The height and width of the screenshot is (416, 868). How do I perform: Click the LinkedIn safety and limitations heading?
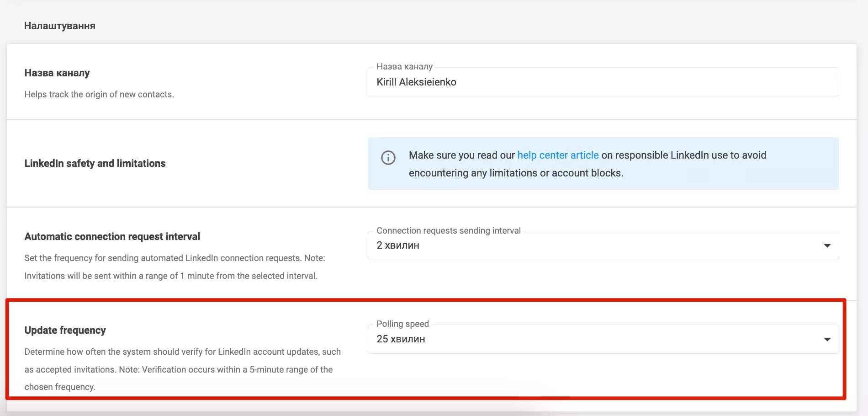click(95, 164)
